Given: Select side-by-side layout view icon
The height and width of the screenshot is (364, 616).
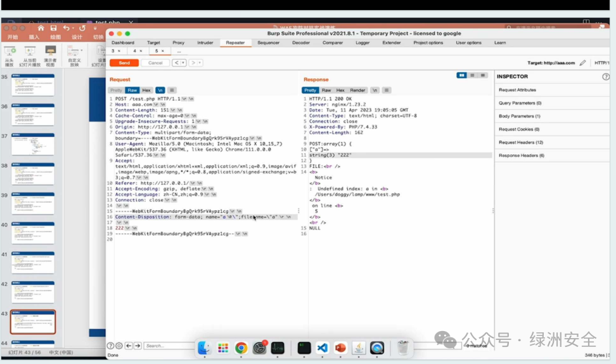Looking at the screenshot, I should coord(461,75).
